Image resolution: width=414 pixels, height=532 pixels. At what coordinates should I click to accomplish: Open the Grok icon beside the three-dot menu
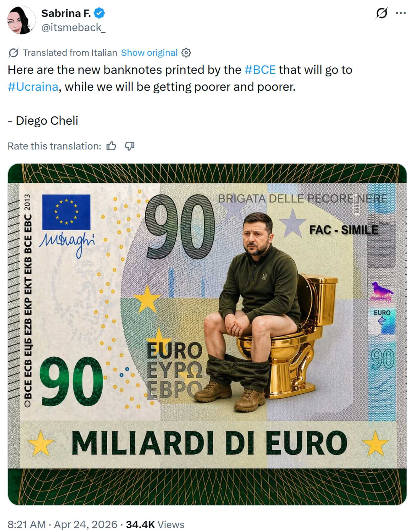381,13
